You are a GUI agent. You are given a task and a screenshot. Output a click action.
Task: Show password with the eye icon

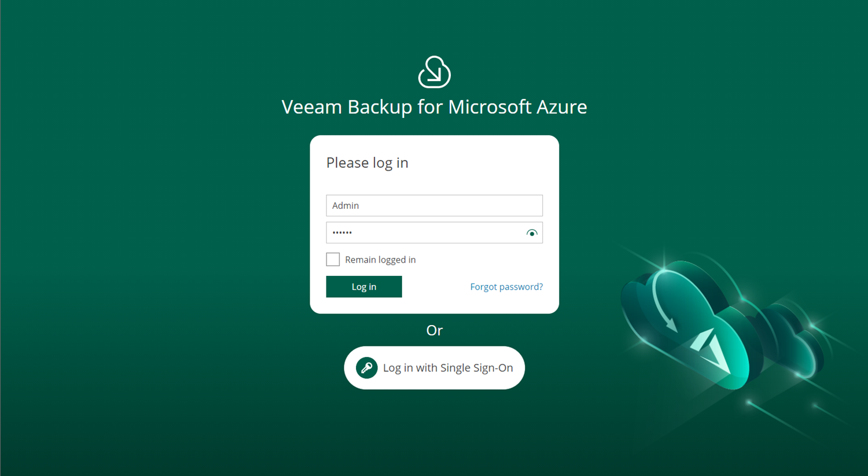click(532, 233)
